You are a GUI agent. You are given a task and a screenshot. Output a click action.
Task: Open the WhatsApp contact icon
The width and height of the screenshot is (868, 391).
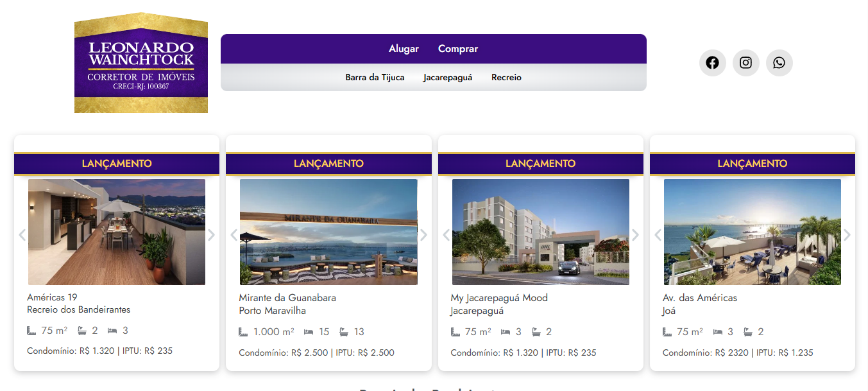pos(779,63)
